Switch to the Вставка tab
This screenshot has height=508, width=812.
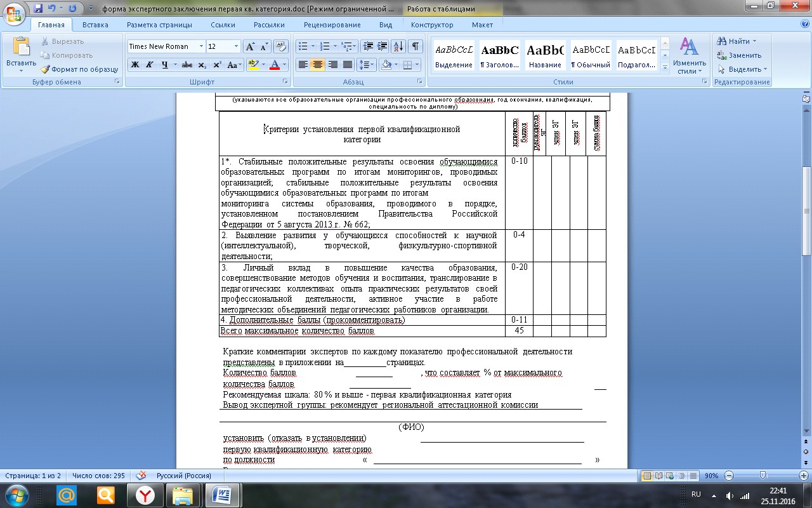95,25
